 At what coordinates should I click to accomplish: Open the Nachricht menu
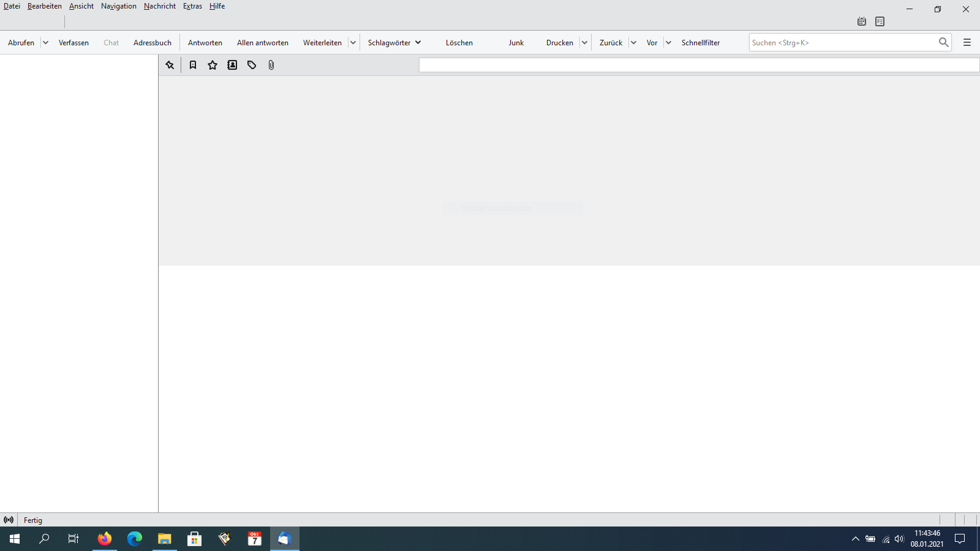(160, 6)
